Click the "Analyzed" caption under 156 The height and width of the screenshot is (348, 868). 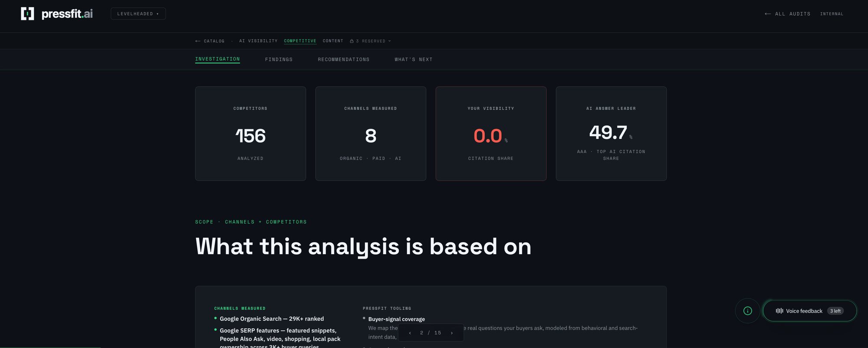click(x=250, y=158)
